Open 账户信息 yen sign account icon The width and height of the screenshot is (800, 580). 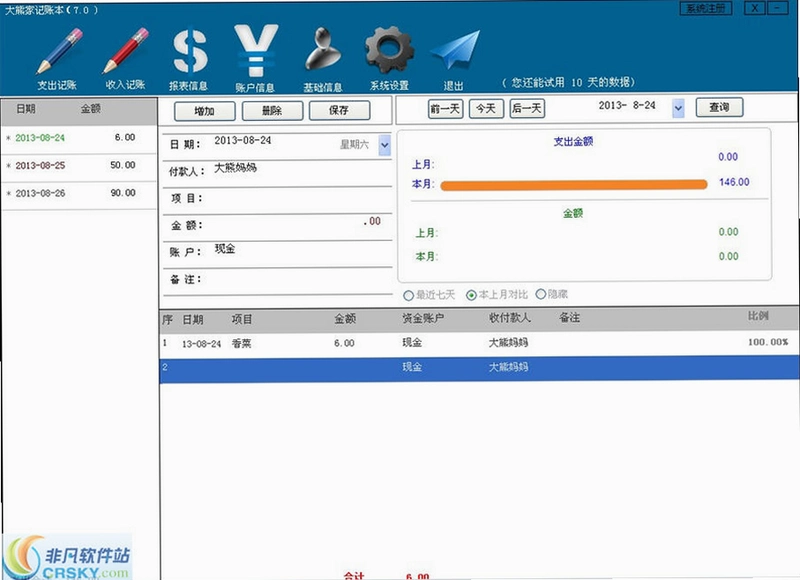point(256,50)
